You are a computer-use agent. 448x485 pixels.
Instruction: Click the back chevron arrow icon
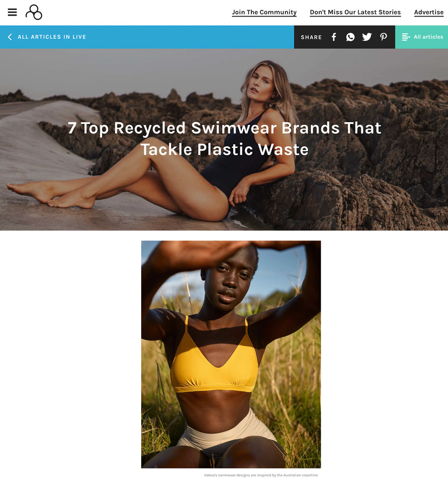[10, 37]
